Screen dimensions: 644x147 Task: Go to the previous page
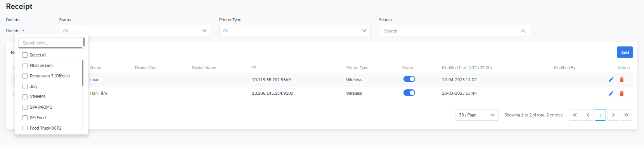[588, 115]
